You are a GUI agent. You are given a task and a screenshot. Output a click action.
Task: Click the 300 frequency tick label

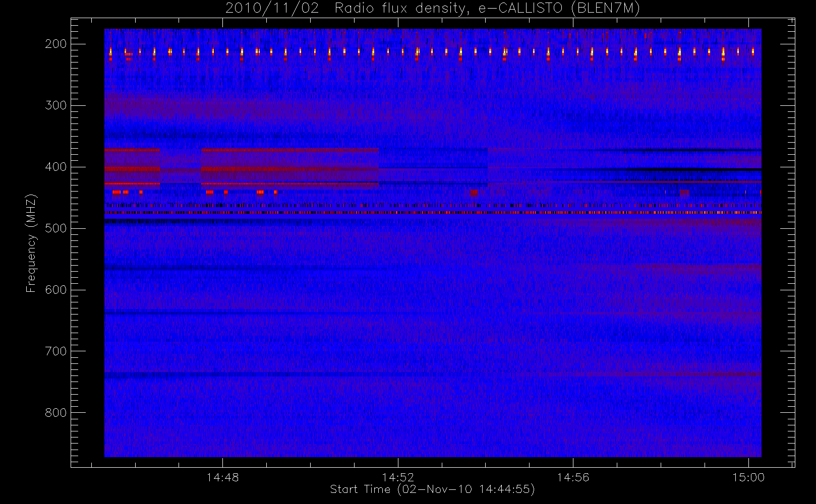pos(56,105)
